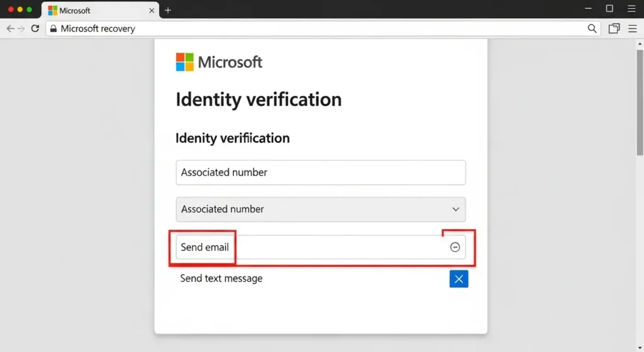The width and height of the screenshot is (644, 352).
Task: Open the Associated number dropdown
Action: tap(321, 209)
